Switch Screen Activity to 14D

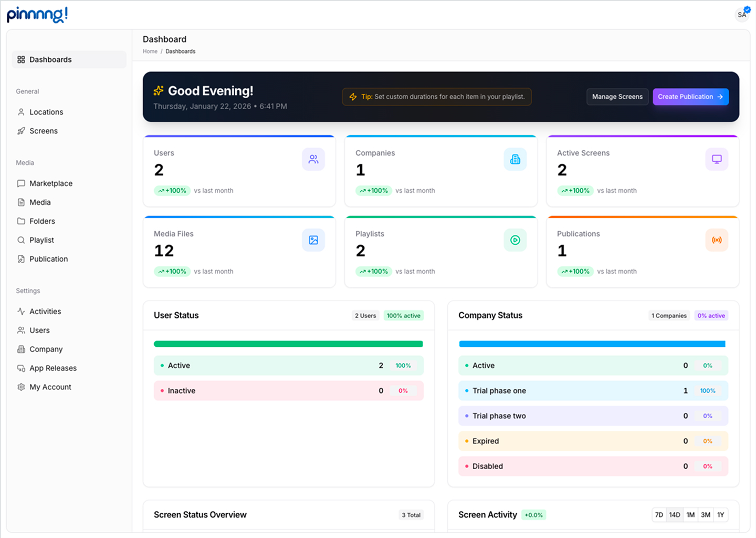pos(675,515)
